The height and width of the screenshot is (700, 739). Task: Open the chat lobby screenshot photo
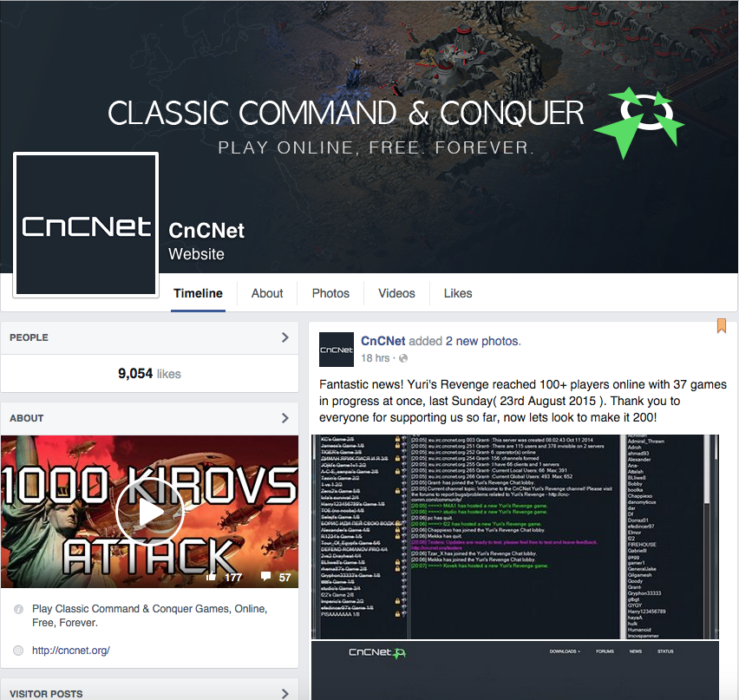[515, 536]
